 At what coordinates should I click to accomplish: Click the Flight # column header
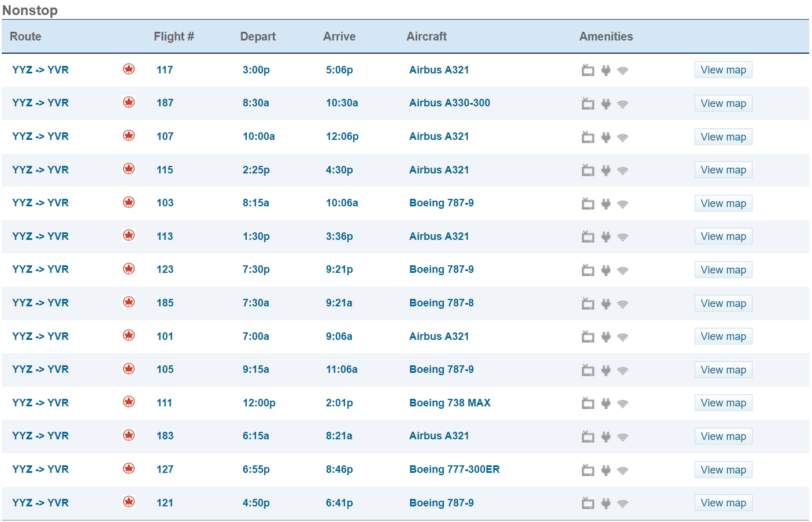point(173,36)
